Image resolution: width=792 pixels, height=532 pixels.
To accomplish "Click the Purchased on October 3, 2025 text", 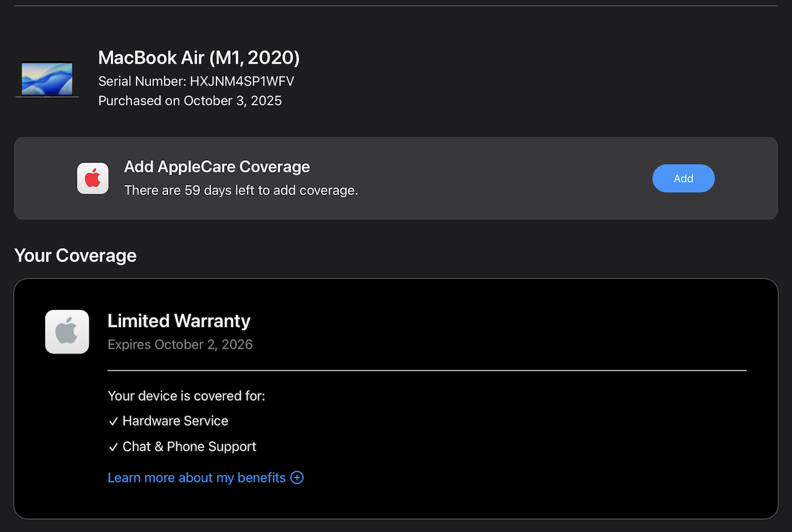I will point(190,101).
